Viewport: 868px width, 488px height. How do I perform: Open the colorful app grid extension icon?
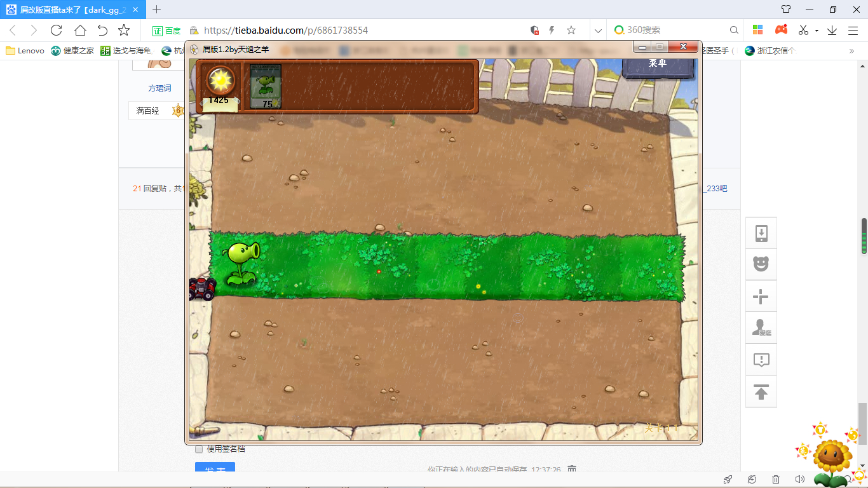[757, 30]
